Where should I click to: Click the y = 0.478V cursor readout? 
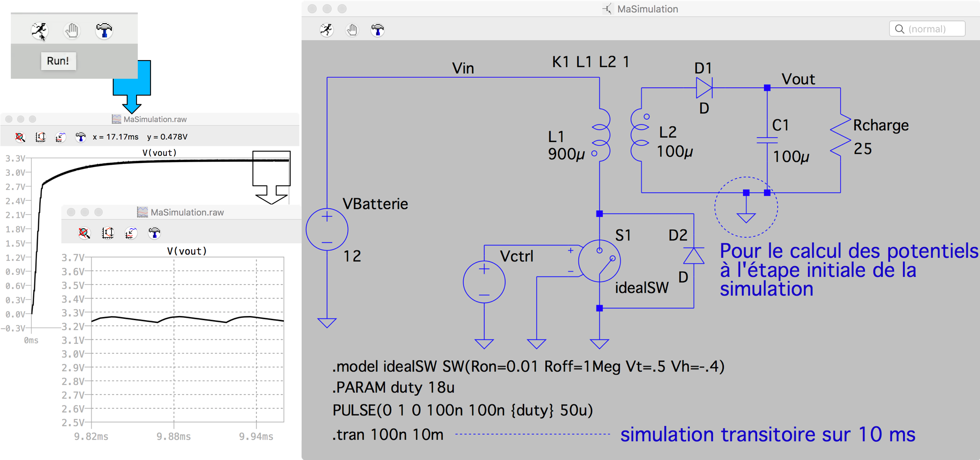coord(167,137)
